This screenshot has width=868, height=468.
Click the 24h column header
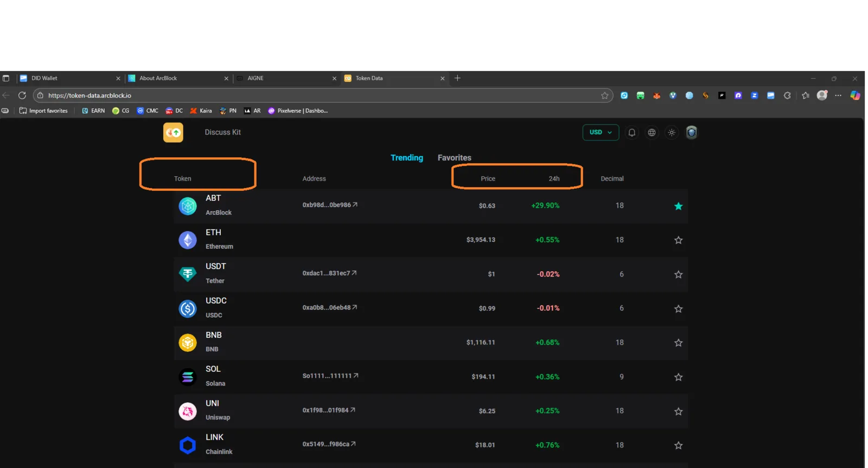[554, 178]
